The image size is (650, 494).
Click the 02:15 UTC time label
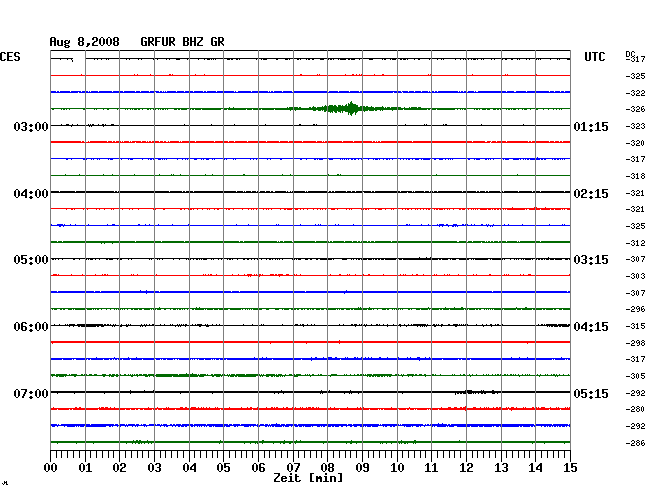tap(591, 194)
